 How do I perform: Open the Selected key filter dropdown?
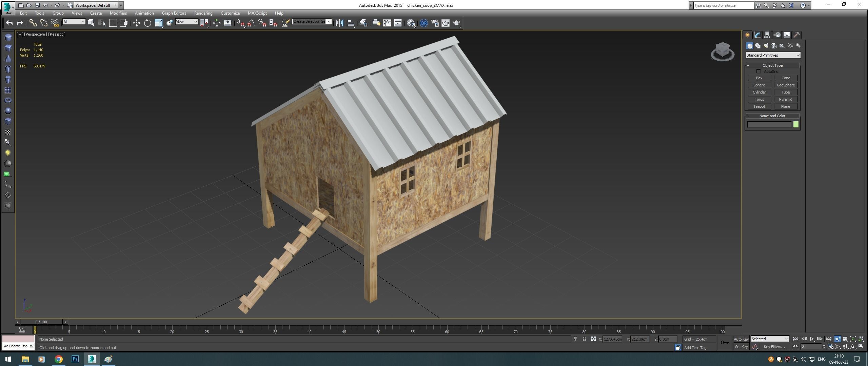tap(770, 339)
